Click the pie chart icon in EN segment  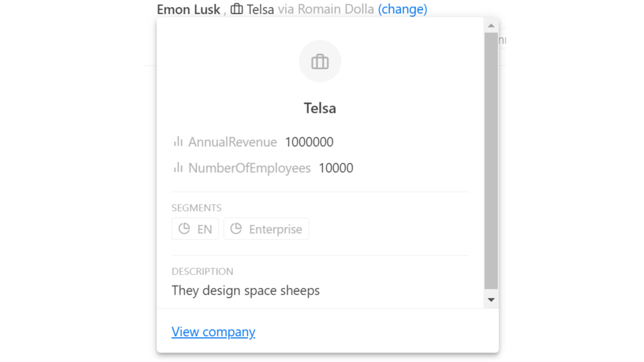click(184, 229)
